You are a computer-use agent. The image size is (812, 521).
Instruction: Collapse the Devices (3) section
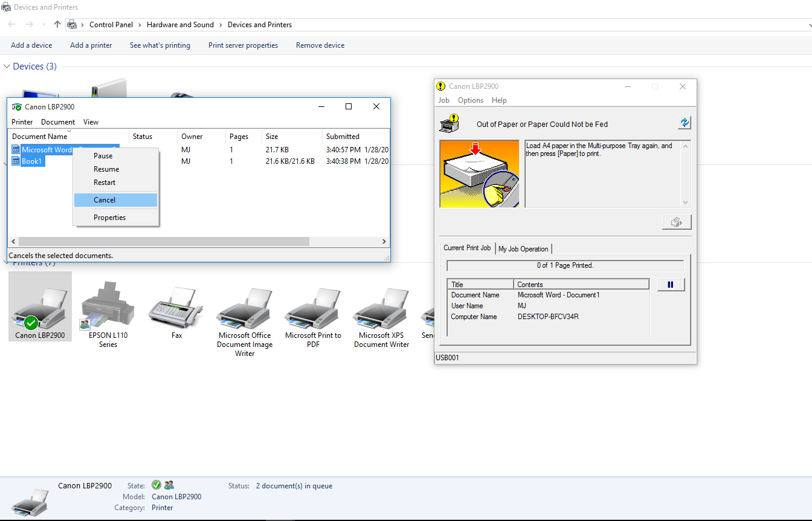tap(6, 66)
